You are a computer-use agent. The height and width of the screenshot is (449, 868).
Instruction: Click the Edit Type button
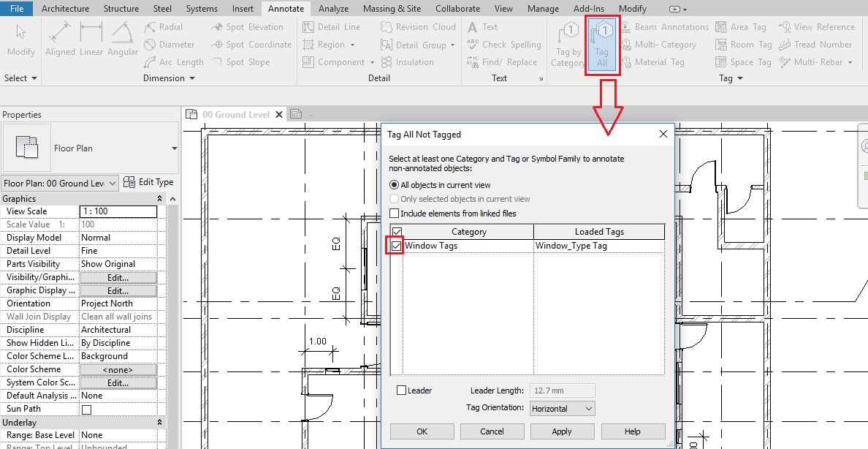149,182
